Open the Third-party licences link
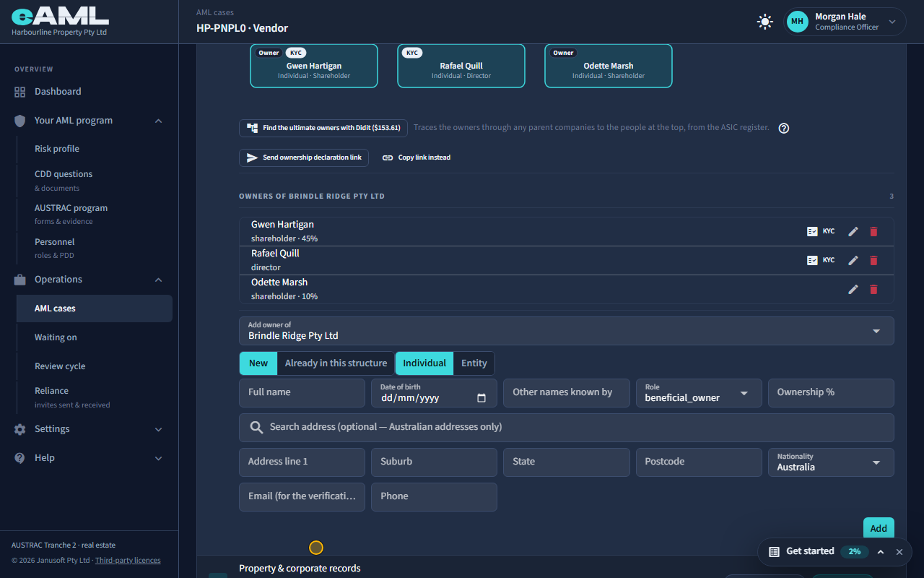 click(128, 561)
